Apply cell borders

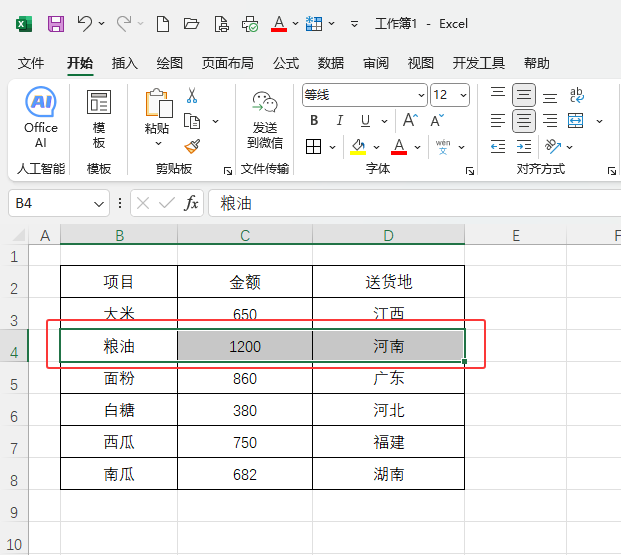coord(314,147)
